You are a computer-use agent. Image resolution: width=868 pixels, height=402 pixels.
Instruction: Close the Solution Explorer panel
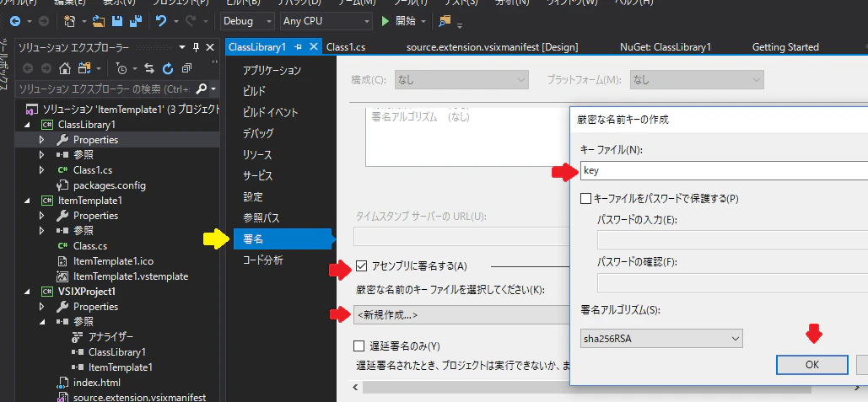pyautogui.click(x=210, y=47)
